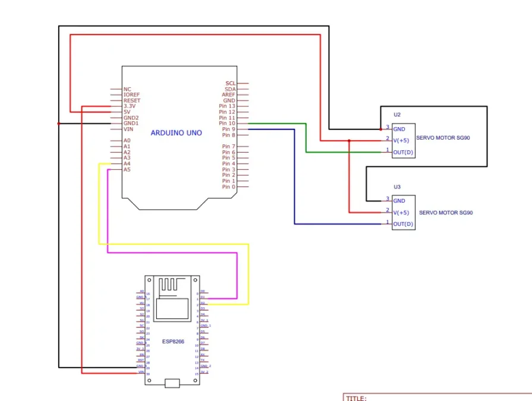Click Arduino analog pin A3

pyautogui.click(x=127, y=158)
